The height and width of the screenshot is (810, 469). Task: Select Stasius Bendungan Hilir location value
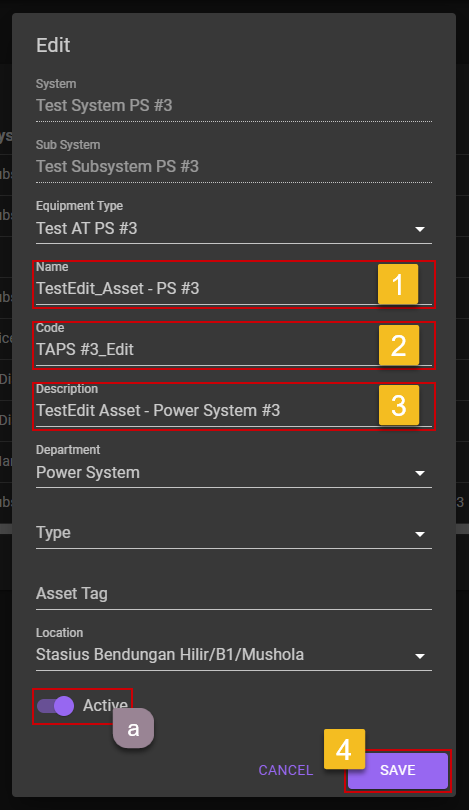(170, 655)
